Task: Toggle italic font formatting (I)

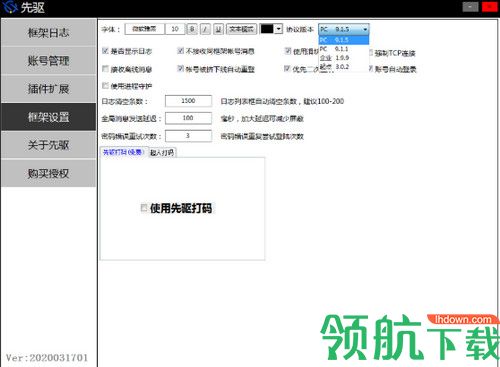Action: (x=205, y=29)
